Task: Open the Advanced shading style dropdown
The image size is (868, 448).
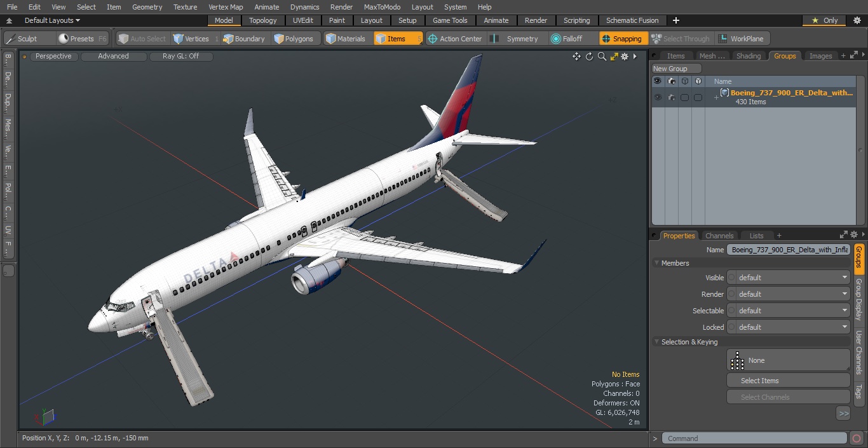Action: (x=114, y=57)
